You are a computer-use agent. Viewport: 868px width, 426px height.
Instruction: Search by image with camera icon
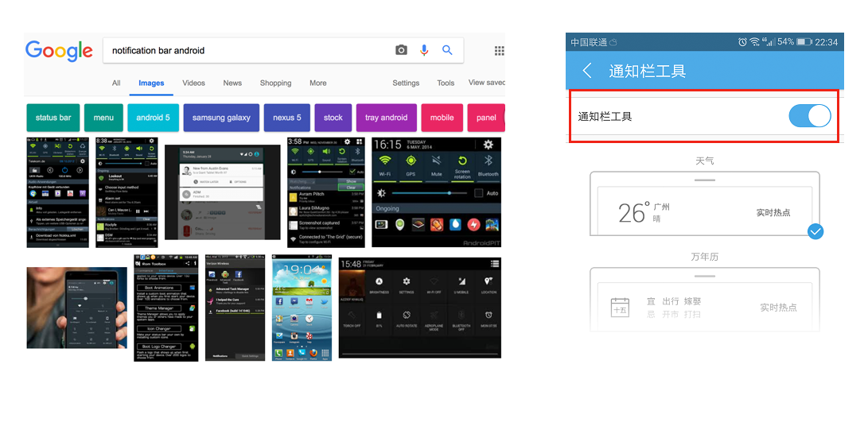click(401, 50)
